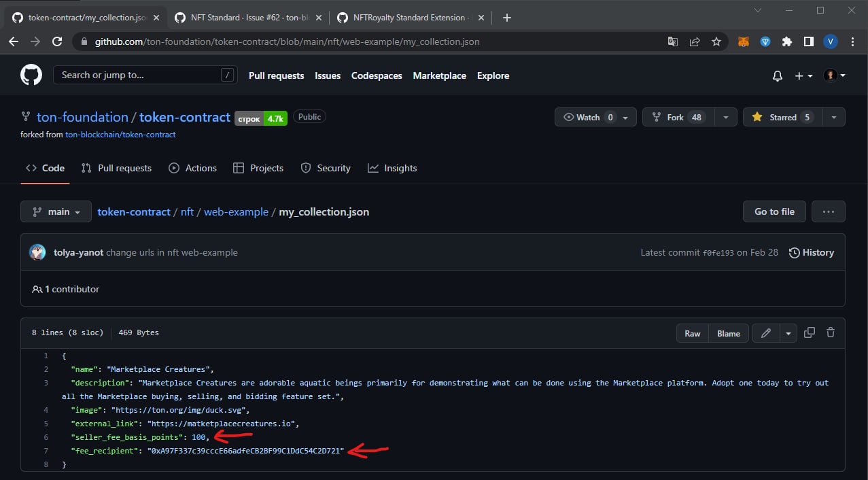
Task: Open Explore in top navigation
Action: 493,75
